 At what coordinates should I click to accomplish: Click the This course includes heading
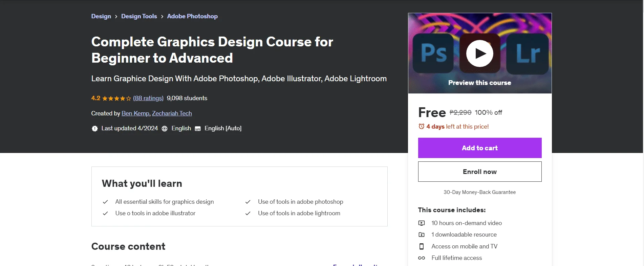[452, 210]
